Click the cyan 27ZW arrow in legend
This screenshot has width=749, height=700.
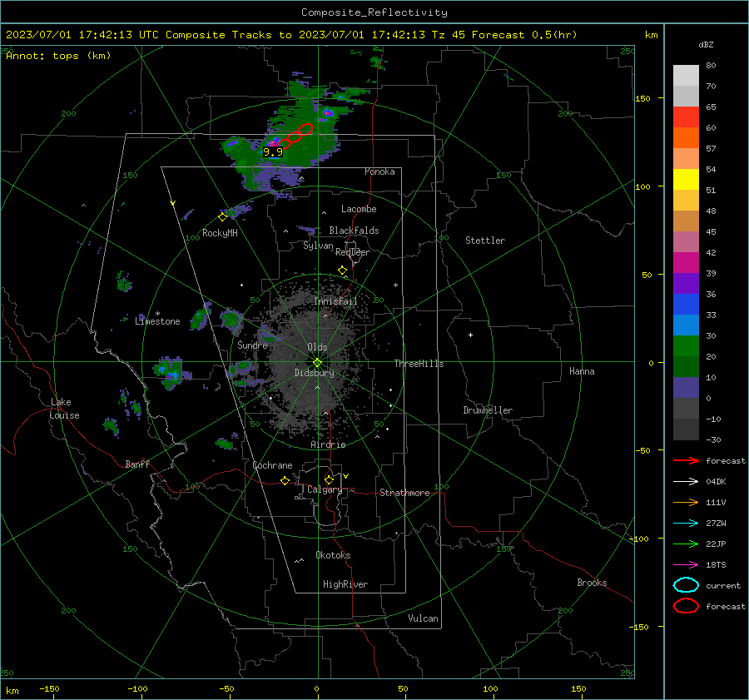point(686,524)
